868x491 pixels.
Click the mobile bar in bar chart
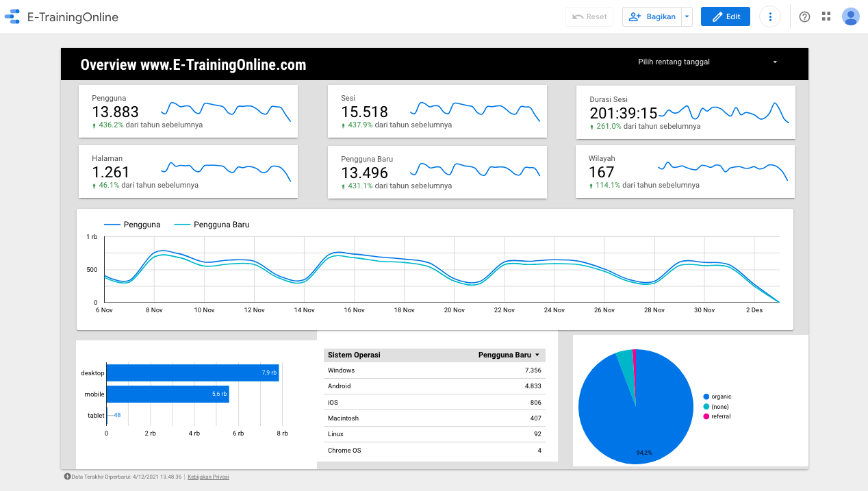click(168, 394)
